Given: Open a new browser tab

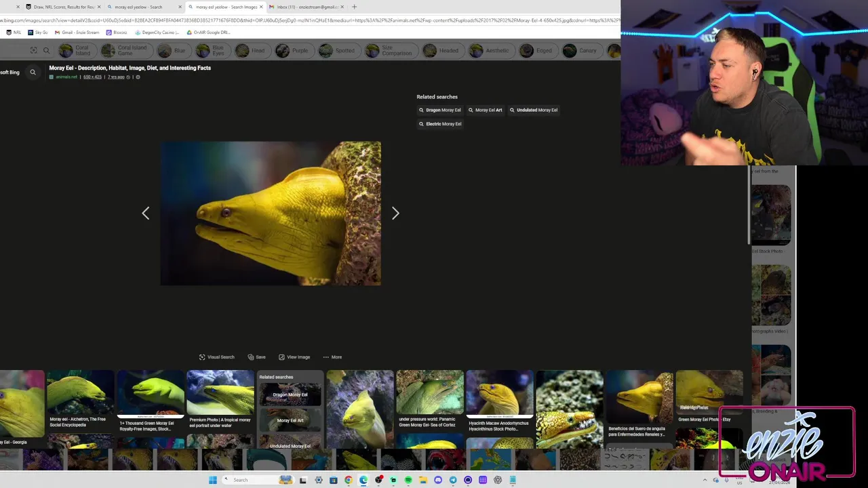Looking at the screenshot, I should point(354,7).
